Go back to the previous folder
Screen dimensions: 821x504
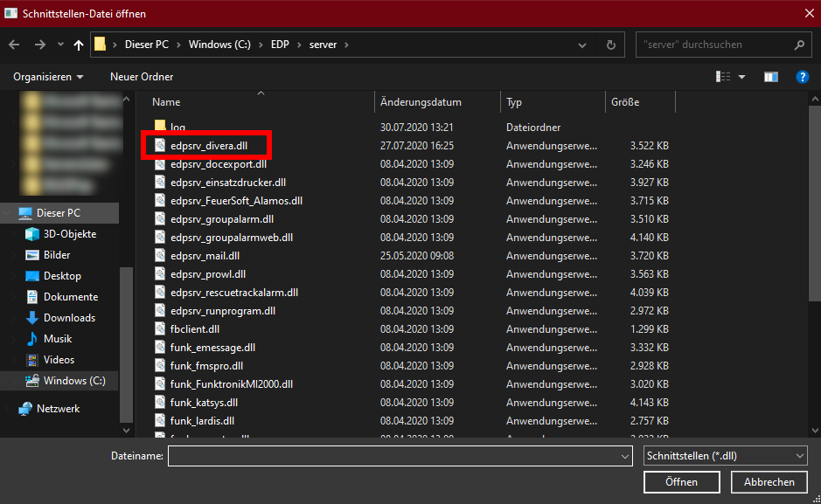[14, 45]
